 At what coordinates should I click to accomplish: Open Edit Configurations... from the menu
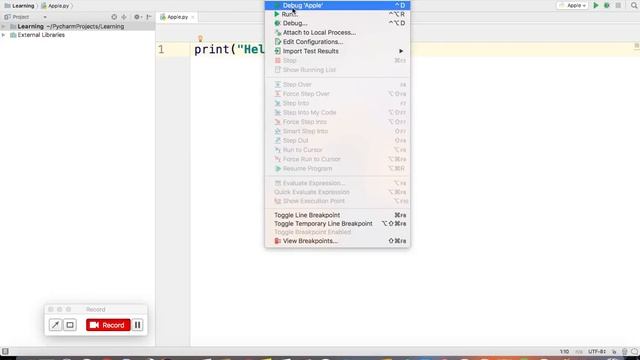pos(337,42)
